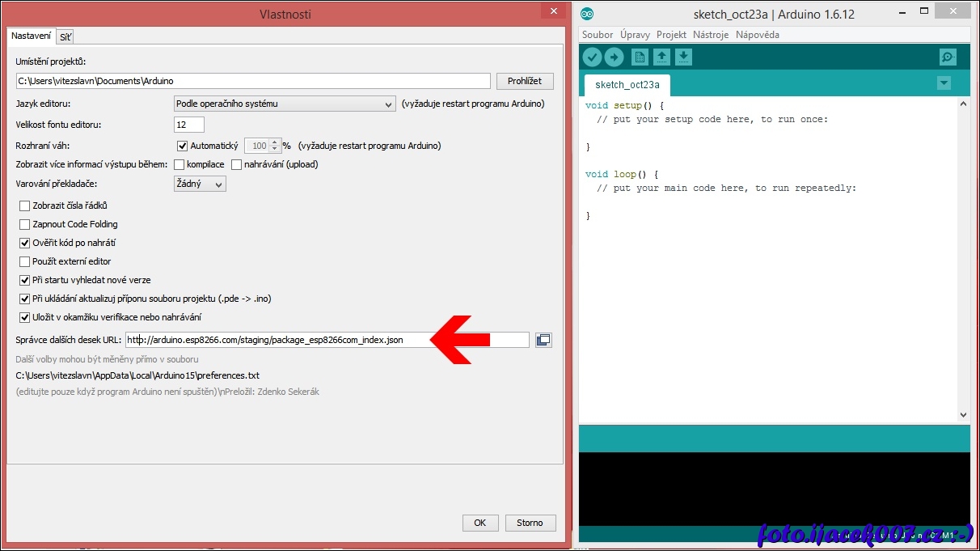Open a sketch using the Open icon
This screenshot has height=551, width=980.
(x=661, y=57)
